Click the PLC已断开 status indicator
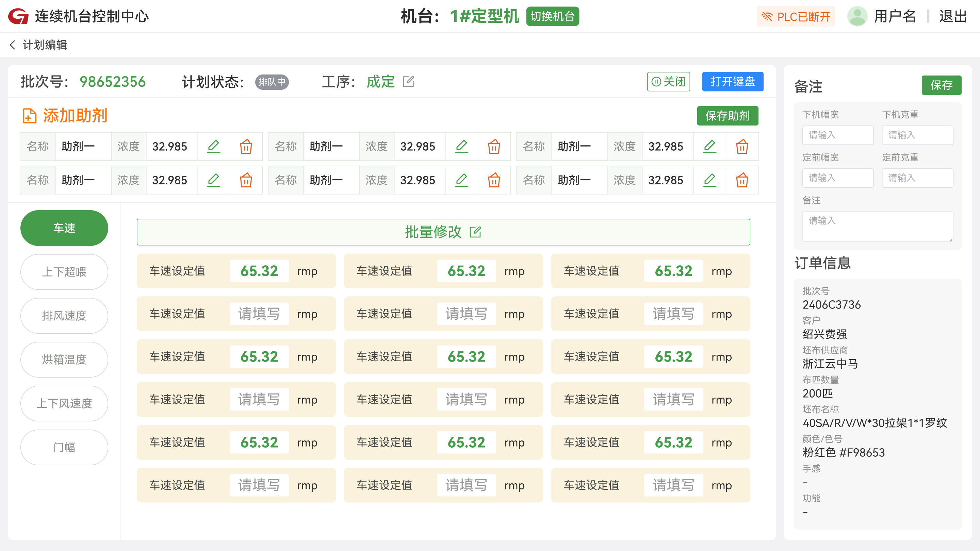 (x=796, y=17)
